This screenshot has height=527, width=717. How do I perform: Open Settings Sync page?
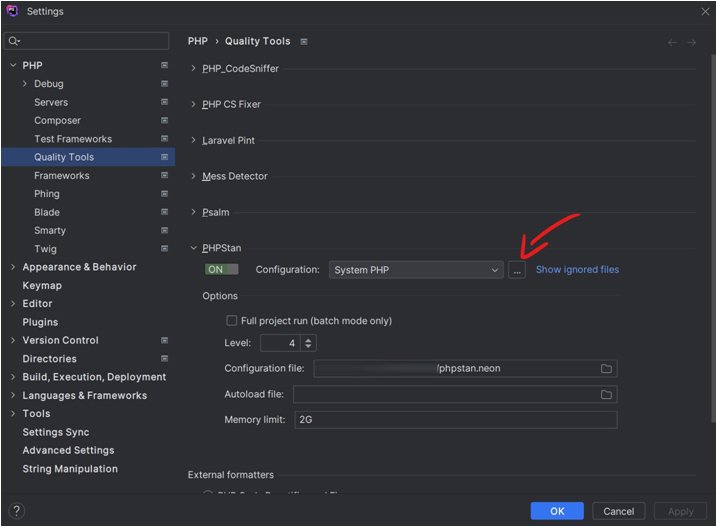pyautogui.click(x=56, y=432)
